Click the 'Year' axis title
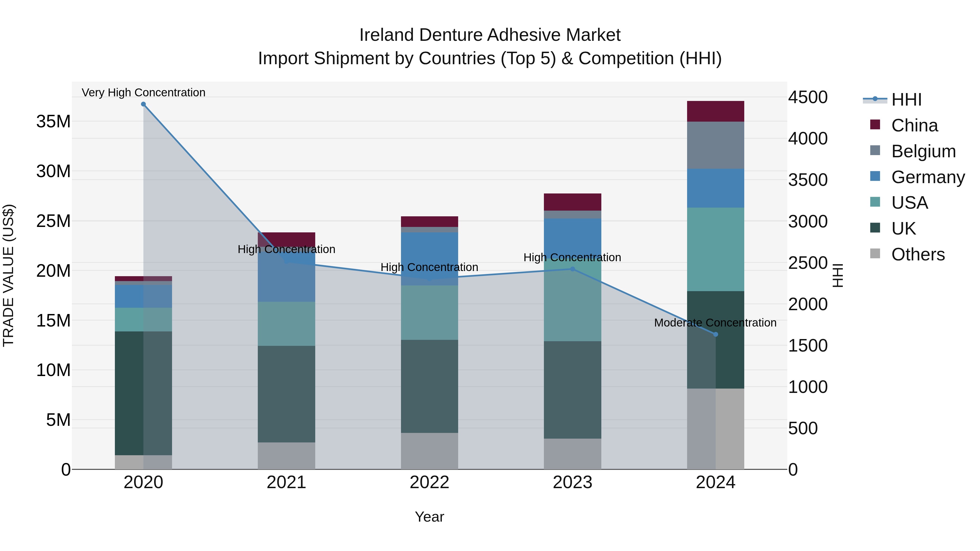The height and width of the screenshot is (551, 980). click(430, 517)
